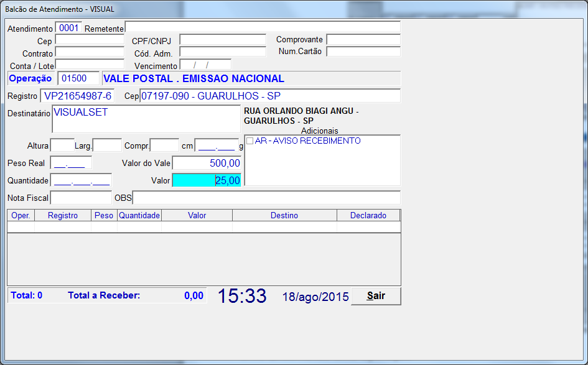Select the Cód. Adm. field
This screenshot has height=365, width=588.
tap(223, 52)
